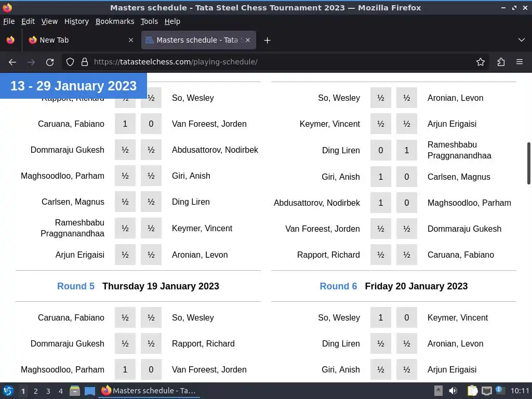Click the network monitor tray icon
The height and width of the screenshot is (399, 532).
[486, 391]
